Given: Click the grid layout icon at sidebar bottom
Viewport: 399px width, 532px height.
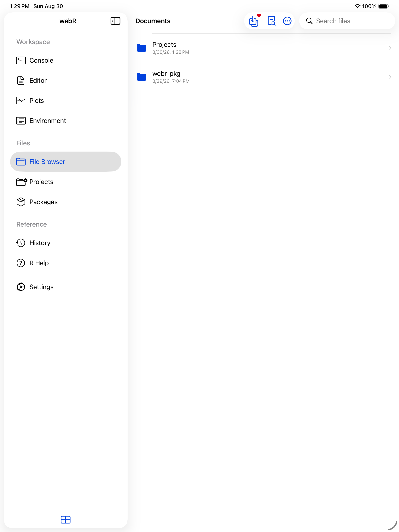Looking at the screenshot, I should [65, 520].
